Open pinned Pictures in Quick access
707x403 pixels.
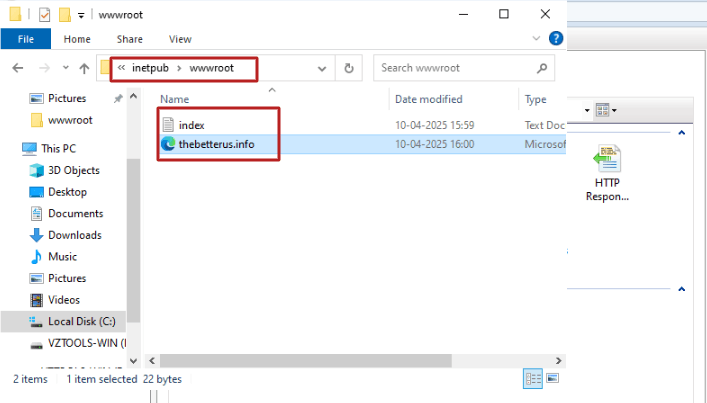tap(67, 98)
